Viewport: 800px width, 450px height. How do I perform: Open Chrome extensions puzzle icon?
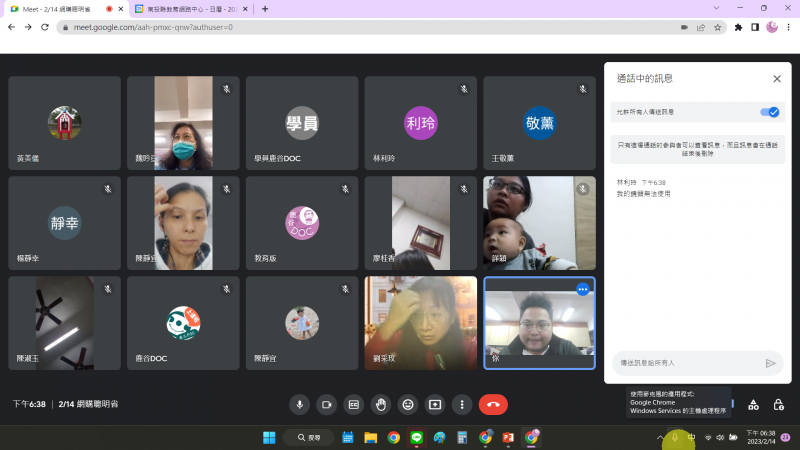point(738,27)
